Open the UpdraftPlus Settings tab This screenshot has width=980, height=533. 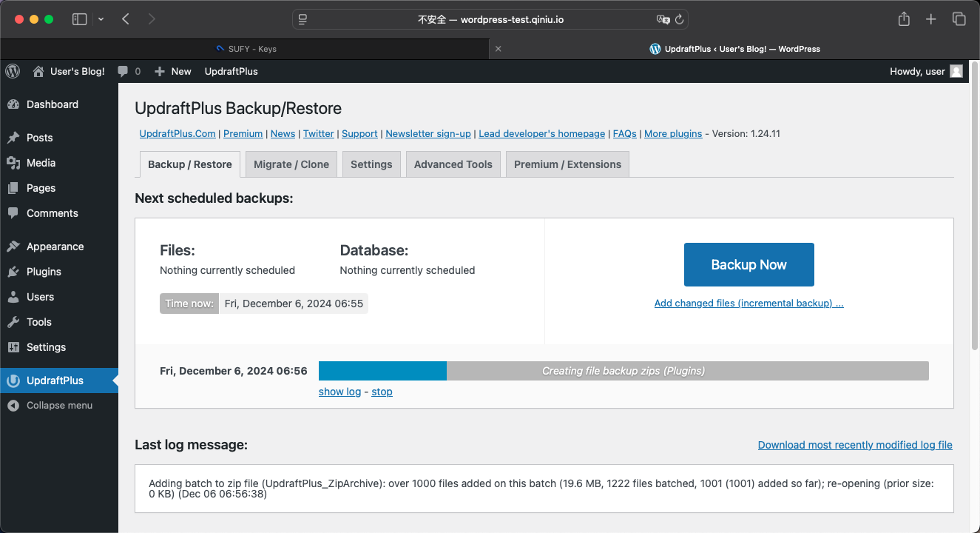coord(371,164)
